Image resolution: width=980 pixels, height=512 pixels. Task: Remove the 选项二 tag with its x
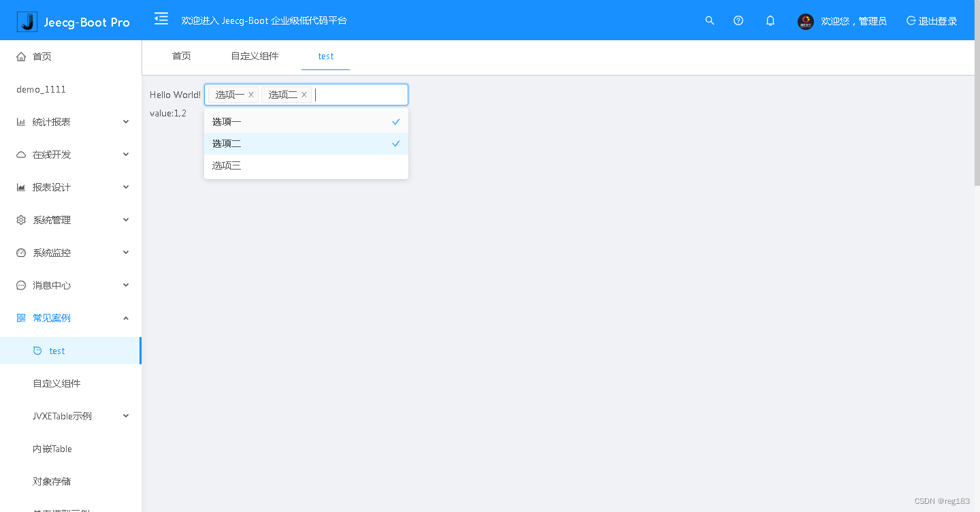(x=304, y=95)
